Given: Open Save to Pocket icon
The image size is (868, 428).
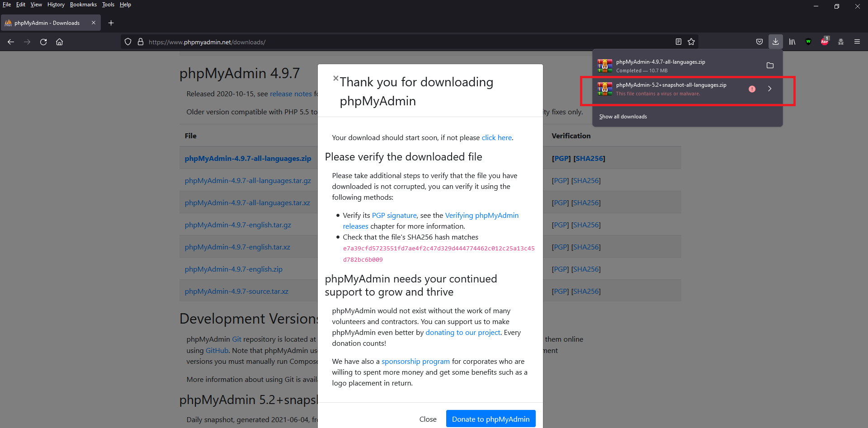Looking at the screenshot, I should 759,42.
